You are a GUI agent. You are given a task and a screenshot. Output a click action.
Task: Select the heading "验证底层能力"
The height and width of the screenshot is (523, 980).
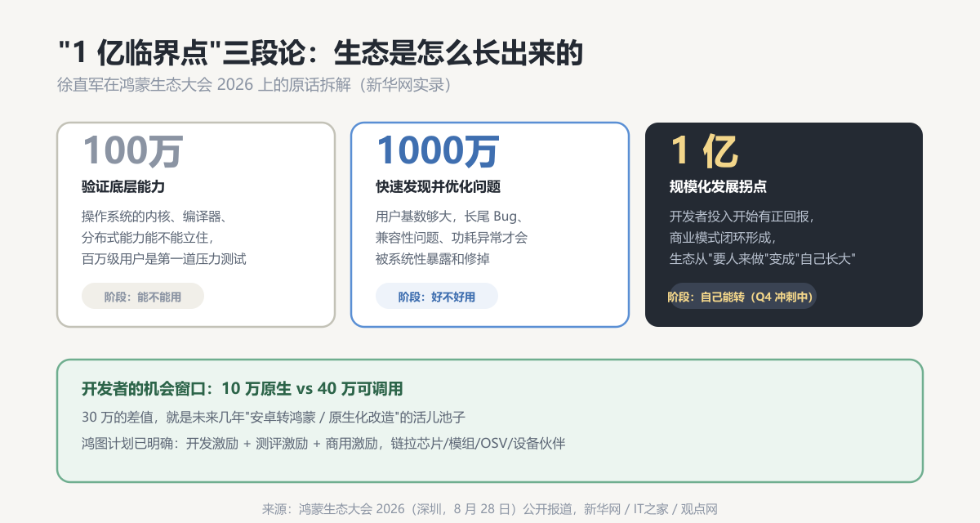[x=123, y=187]
